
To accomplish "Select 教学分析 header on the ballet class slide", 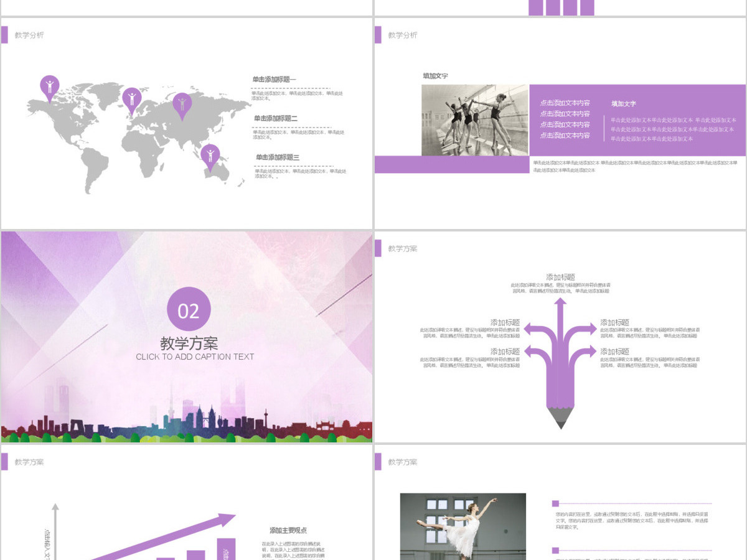I will coord(403,35).
